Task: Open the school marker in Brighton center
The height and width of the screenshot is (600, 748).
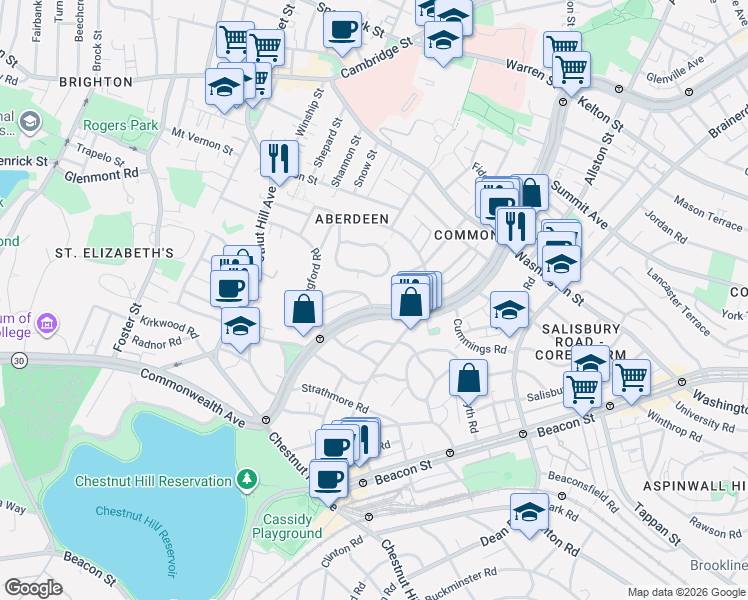Action: point(225,88)
